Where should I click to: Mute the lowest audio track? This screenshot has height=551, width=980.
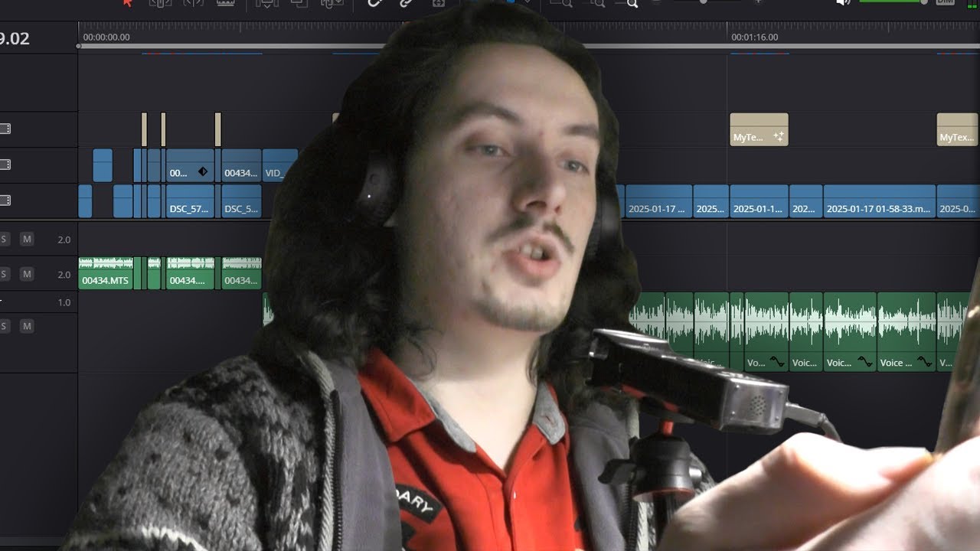pyautogui.click(x=27, y=327)
